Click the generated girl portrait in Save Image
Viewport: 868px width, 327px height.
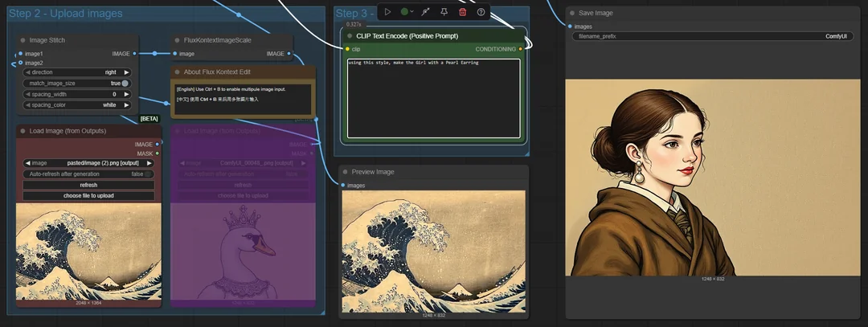(x=713, y=177)
